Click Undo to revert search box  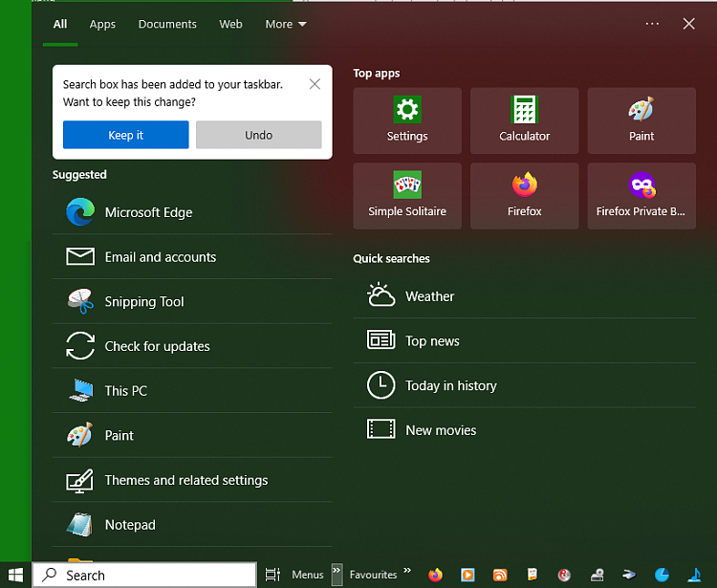pyautogui.click(x=258, y=135)
